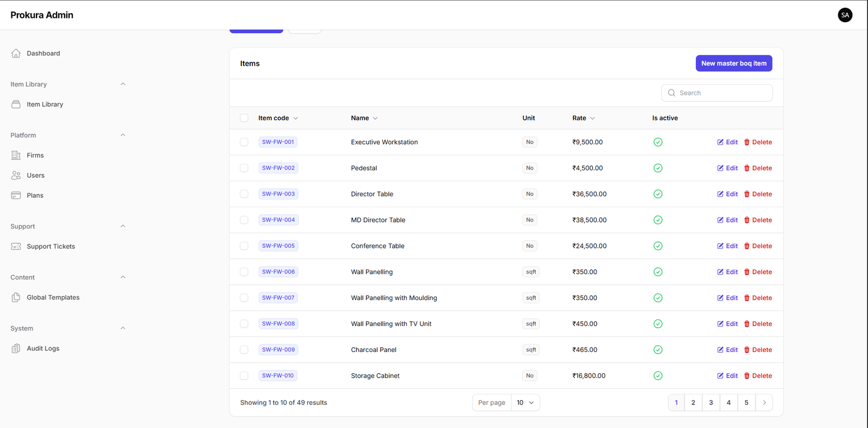Sort by Name column
Image resolution: width=868 pixels, height=428 pixels.
click(x=364, y=118)
